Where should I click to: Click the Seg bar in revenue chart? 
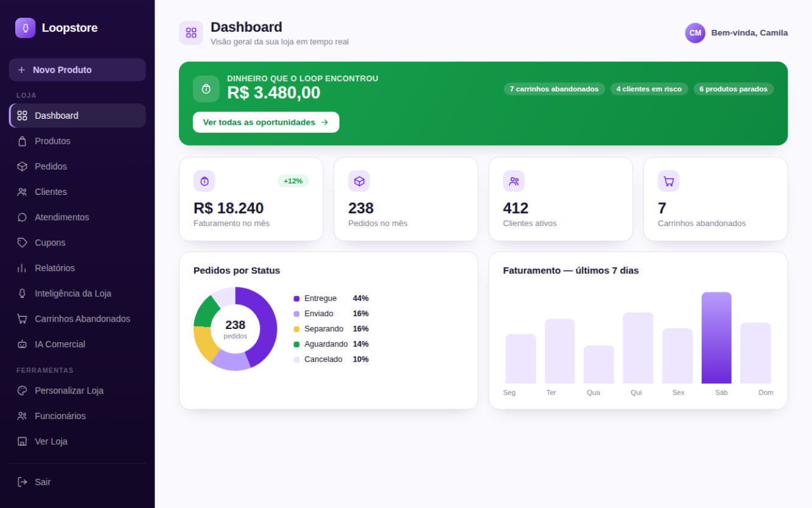click(521, 359)
